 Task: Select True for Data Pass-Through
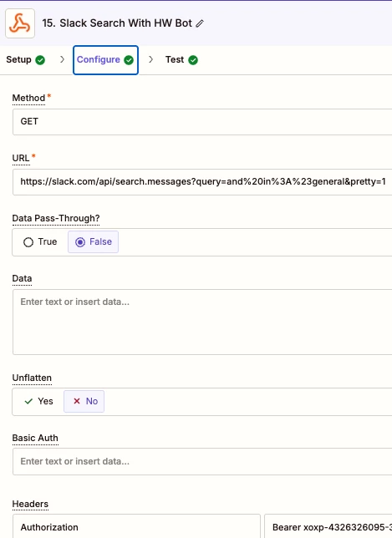(40, 242)
